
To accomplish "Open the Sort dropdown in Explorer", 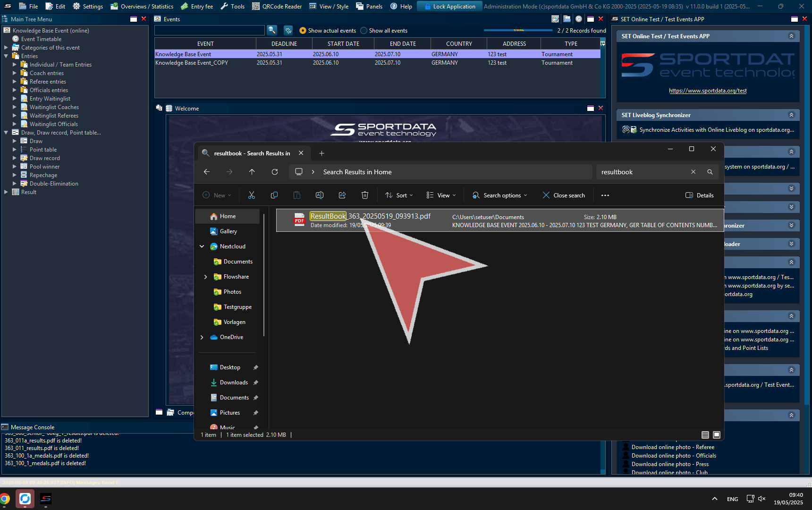I will [399, 195].
